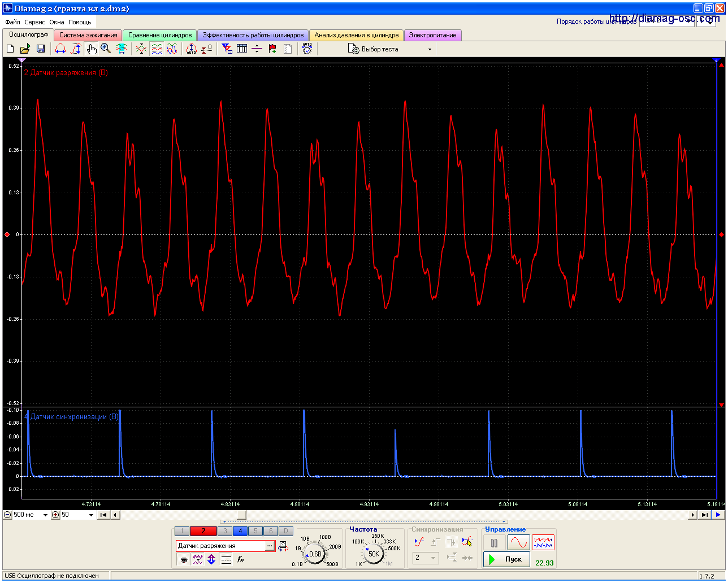The width and height of the screenshot is (728, 583).
Task: Open the fx math function icon
Action: pyautogui.click(x=240, y=559)
